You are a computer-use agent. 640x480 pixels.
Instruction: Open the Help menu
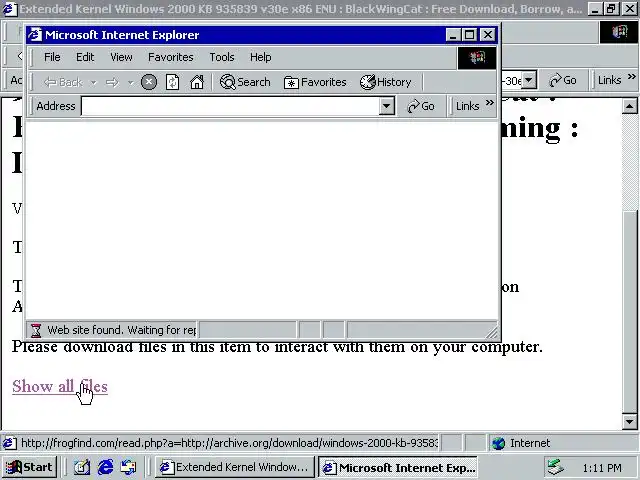coord(260,57)
